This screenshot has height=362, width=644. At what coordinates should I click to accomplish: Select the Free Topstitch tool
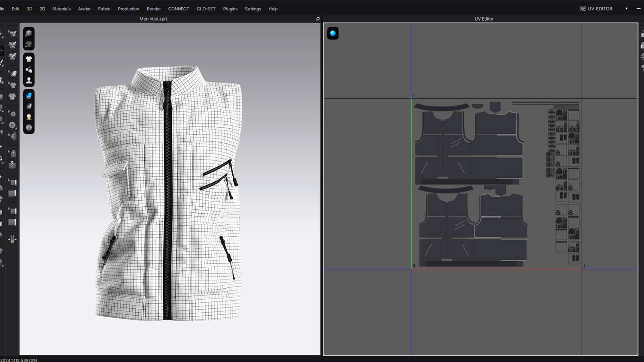[x=12, y=56]
